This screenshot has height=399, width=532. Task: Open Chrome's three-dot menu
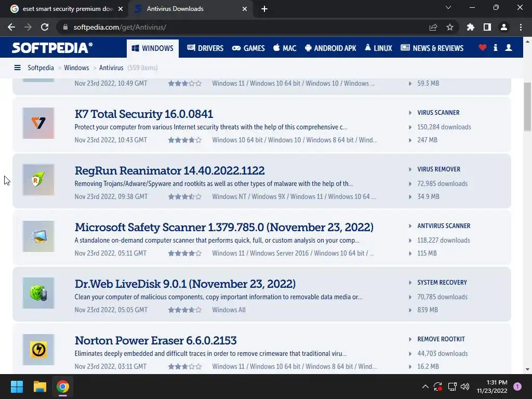click(x=521, y=27)
